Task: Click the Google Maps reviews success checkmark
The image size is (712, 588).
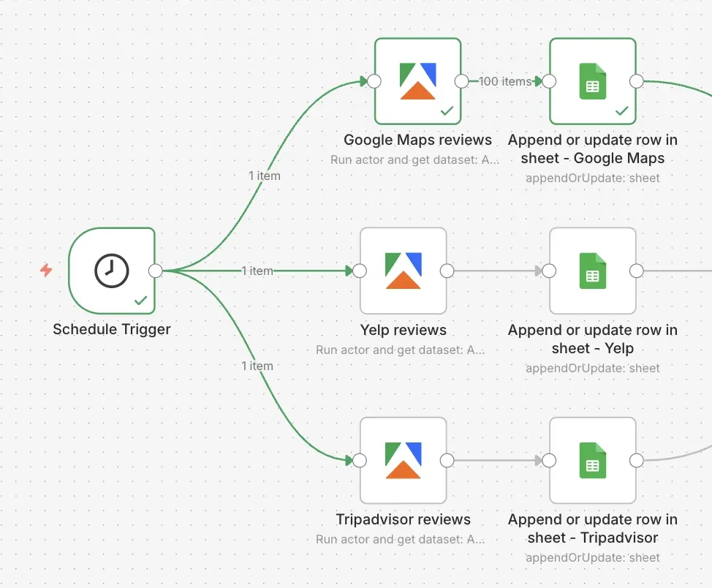Action: (x=447, y=110)
